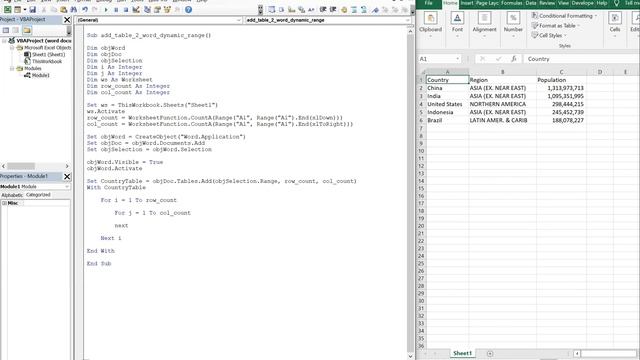This screenshot has width=640, height=360.
Task: Collapse the VBAProject root tree node
Action: (x=4, y=40)
